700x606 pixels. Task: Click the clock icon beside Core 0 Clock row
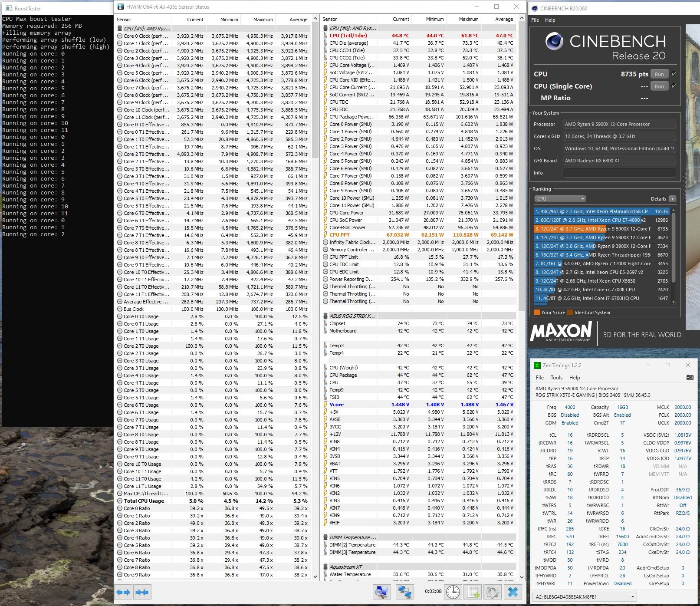point(120,36)
